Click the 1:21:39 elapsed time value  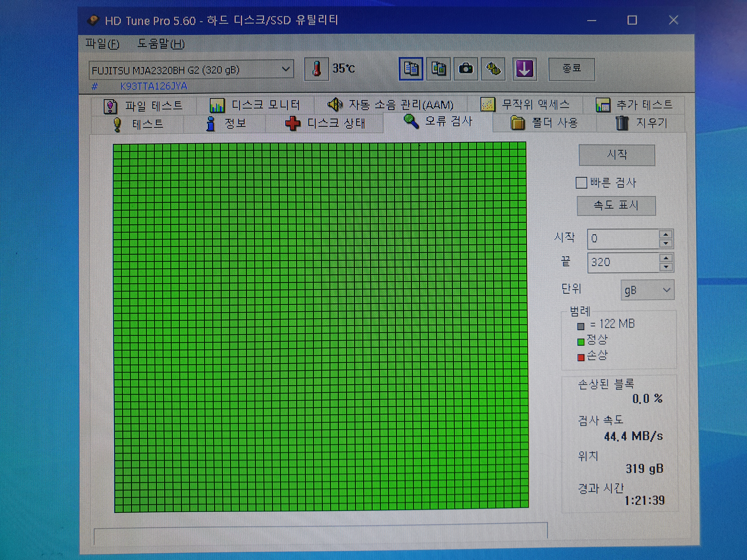(645, 500)
